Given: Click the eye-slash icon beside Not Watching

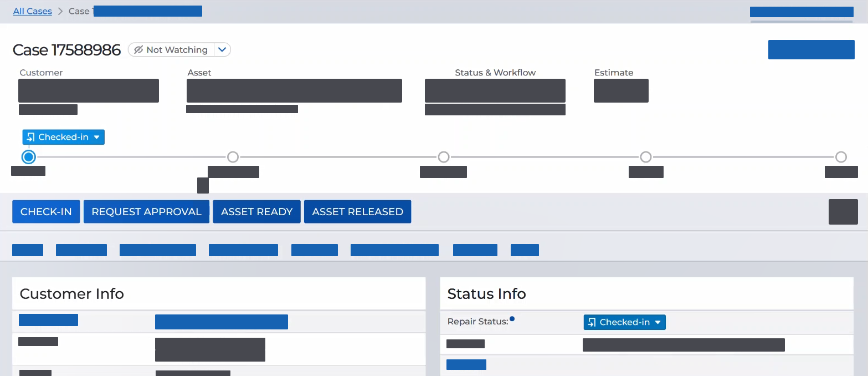Looking at the screenshot, I should click(x=138, y=50).
